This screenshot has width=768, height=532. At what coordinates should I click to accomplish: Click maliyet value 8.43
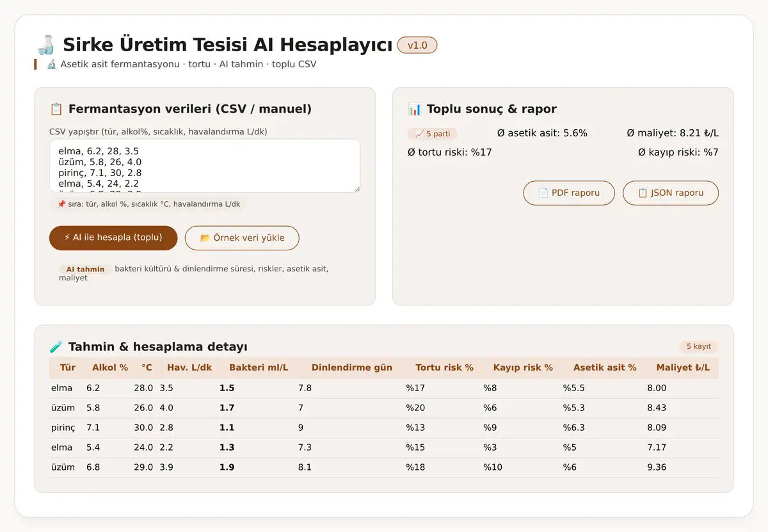click(657, 408)
